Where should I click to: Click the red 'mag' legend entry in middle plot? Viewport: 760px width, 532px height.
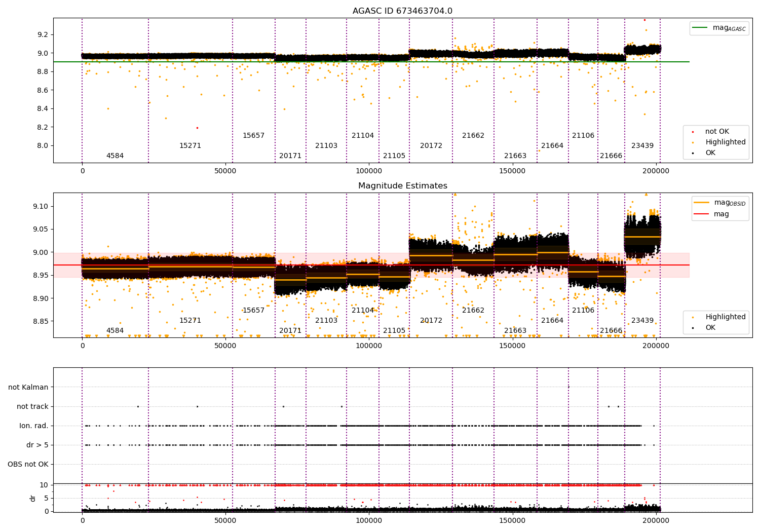[x=712, y=214]
